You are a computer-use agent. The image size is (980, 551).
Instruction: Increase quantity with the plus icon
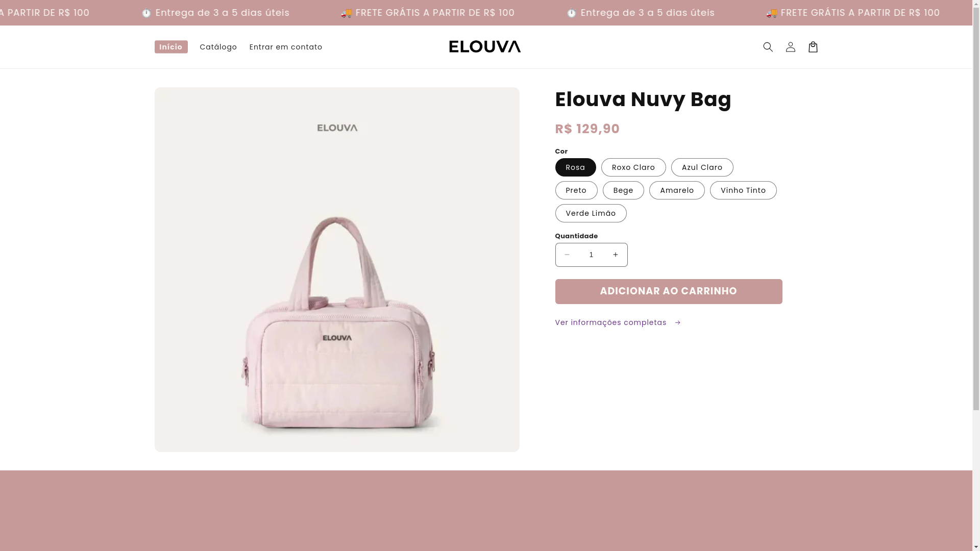(616, 255)
